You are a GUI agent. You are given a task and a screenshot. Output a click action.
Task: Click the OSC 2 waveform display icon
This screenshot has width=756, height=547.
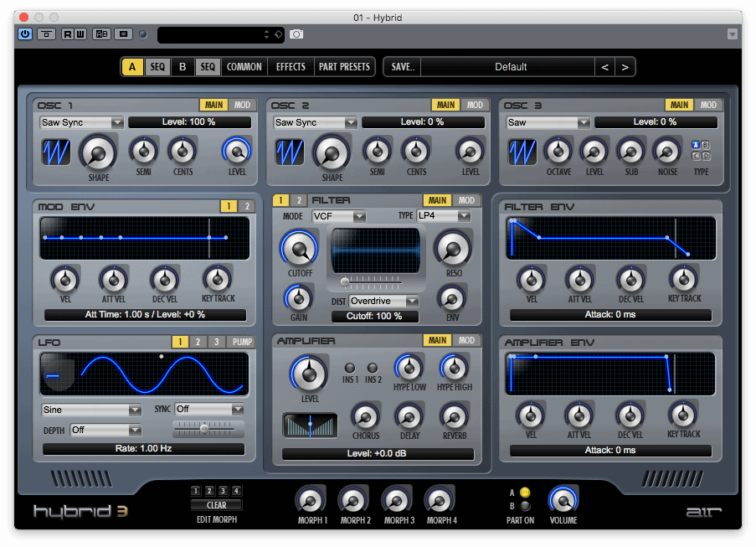click(290, 152)
